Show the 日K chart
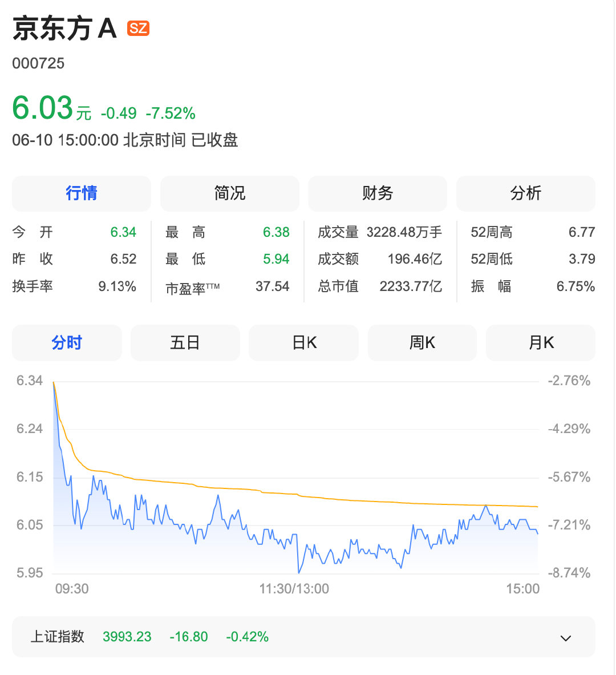This screenshot has width=616, height=675. pos(304,343)
